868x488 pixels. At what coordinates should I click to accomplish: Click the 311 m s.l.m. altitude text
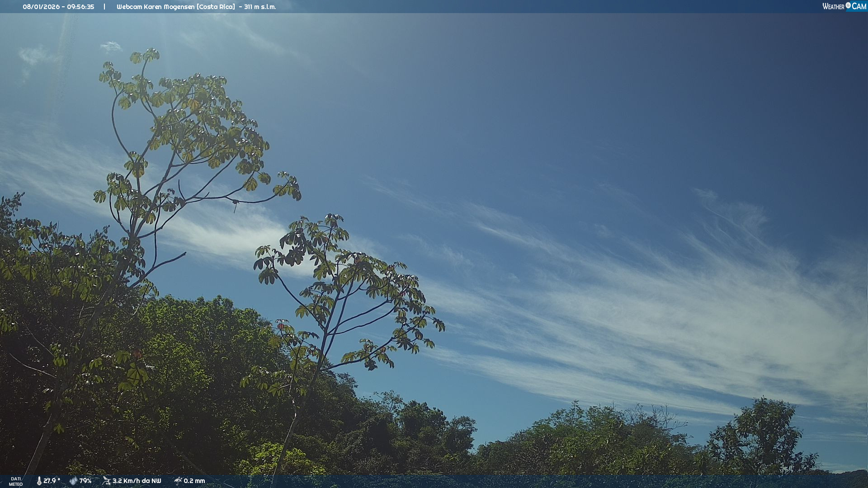(x=260, y=7)
